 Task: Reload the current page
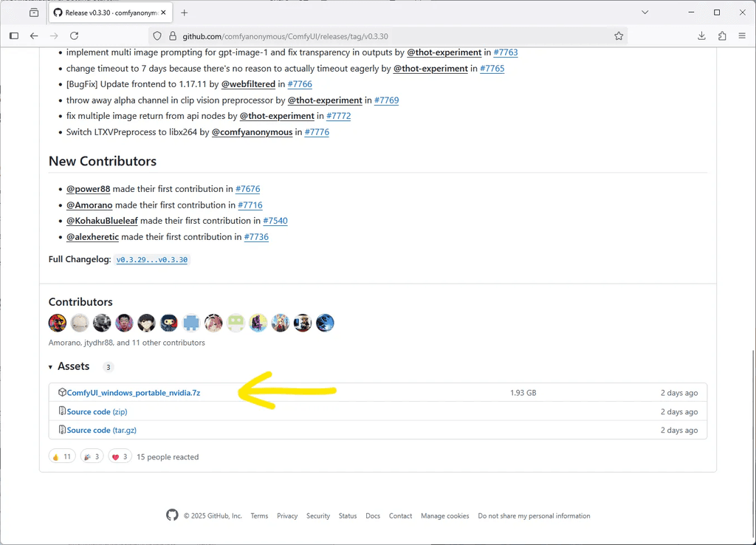(x=74, y=35)
